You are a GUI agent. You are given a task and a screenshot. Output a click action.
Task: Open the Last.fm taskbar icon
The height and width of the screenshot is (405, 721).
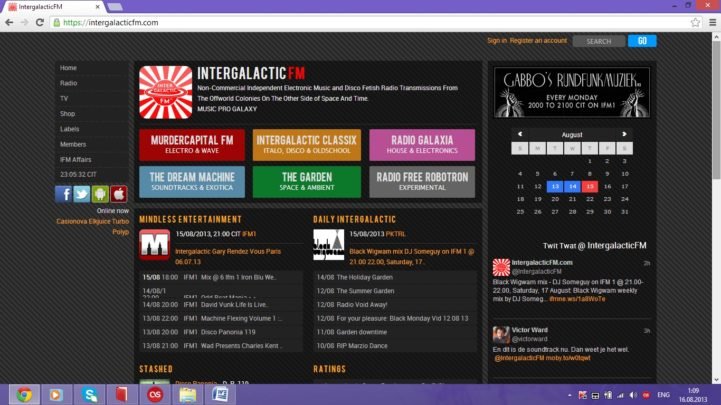click(155, 394)
